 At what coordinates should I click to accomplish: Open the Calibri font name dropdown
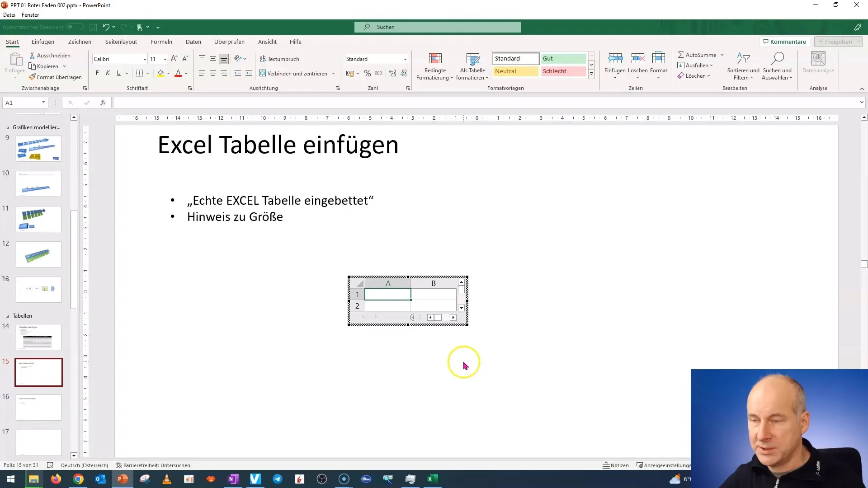pyautogui.click(x=144, y=59)
